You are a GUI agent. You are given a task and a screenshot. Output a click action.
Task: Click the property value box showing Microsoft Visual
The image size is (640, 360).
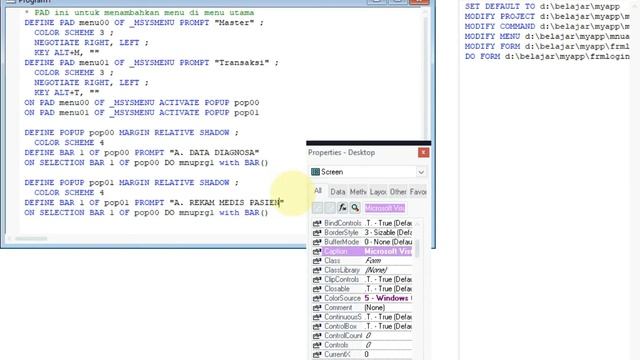click(x=385, y=208)
